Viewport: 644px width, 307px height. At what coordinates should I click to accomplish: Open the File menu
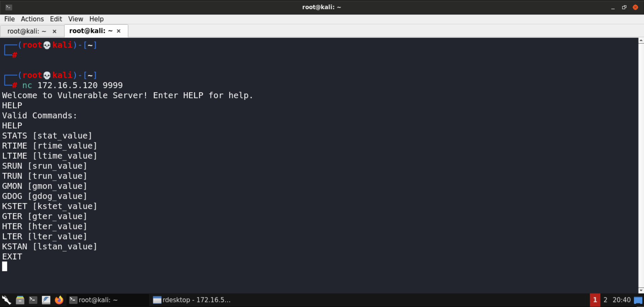(9, 19)
